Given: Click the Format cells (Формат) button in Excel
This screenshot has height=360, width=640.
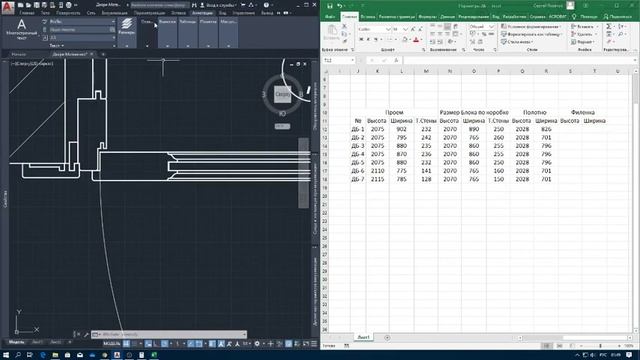Looking at the screenshot, I should click(584, 42).
